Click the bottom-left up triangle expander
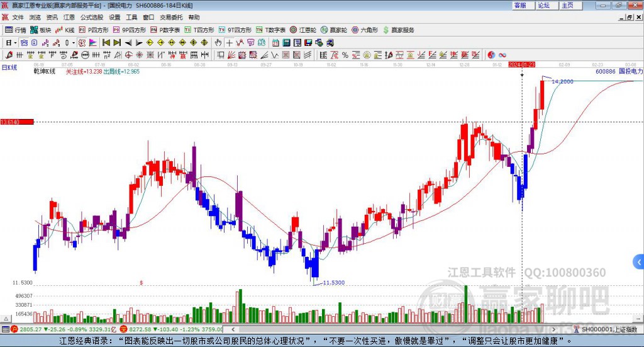 coord(6,319)
